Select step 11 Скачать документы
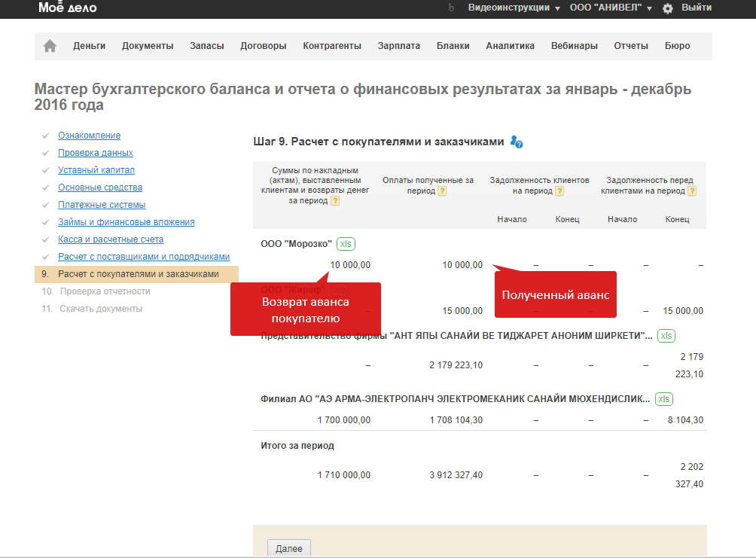The image size is (756, 558). (x=92, y=309)
